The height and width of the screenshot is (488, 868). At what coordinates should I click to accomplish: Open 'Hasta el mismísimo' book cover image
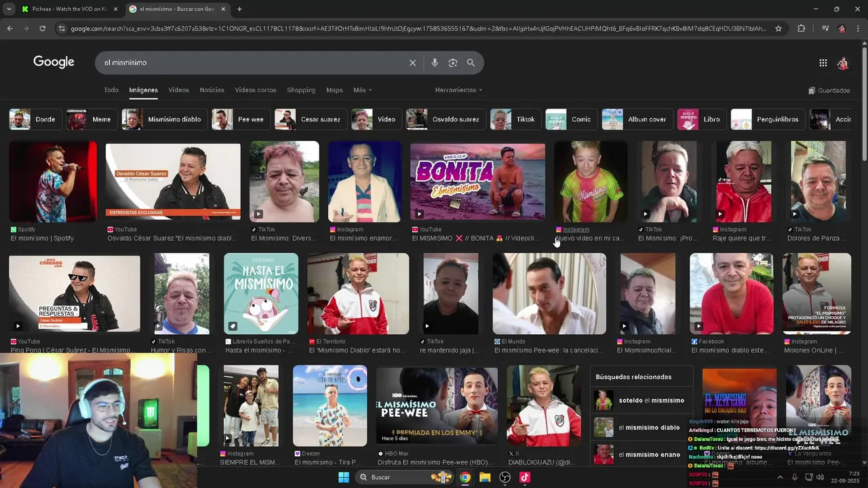261,293
